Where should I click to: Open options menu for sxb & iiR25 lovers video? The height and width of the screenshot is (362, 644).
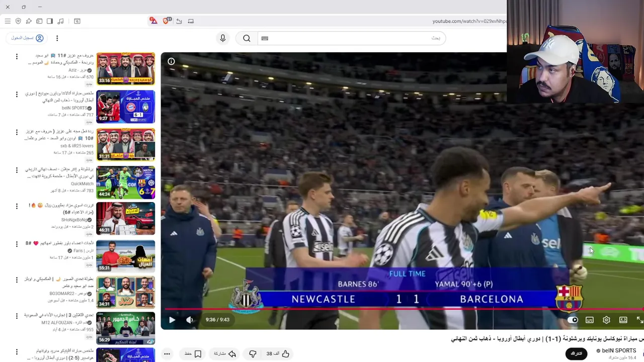pyautogui.click(x=17, y=132)
